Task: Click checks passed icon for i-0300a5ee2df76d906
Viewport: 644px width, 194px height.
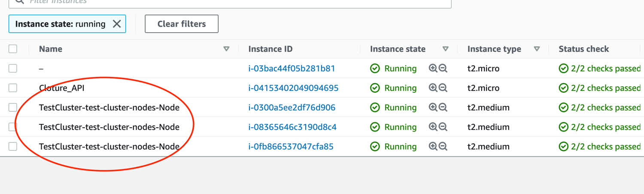Action: pyautogui.click(x=563, y=108)
